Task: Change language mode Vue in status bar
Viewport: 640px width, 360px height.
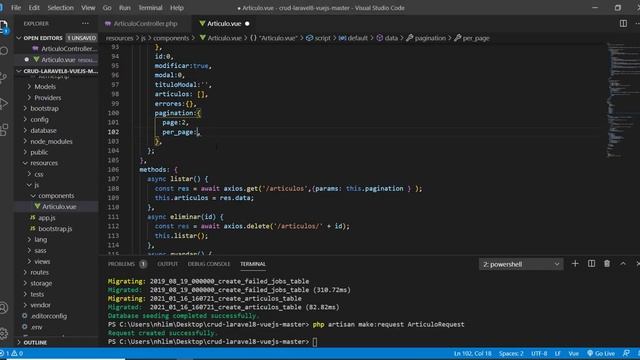Action: tap(573, 353)
